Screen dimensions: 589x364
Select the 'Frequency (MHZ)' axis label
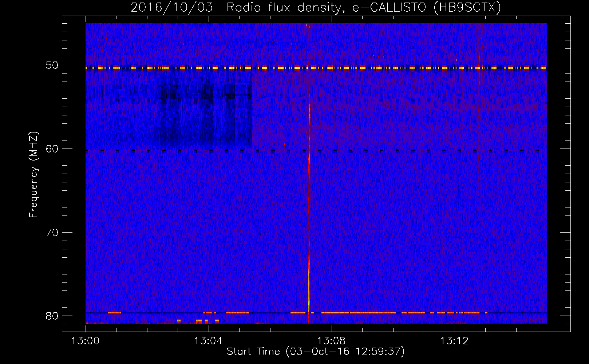pos(33,175)
